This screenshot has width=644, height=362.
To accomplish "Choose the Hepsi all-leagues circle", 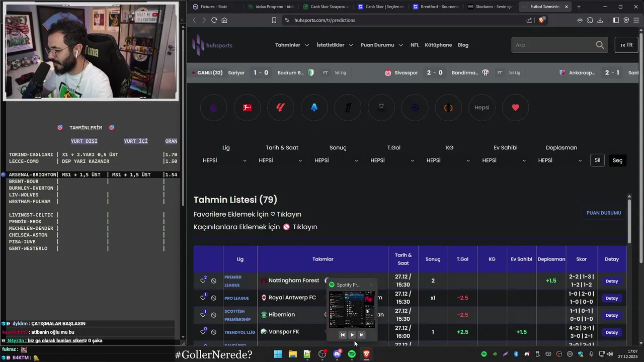I will 482,108.
